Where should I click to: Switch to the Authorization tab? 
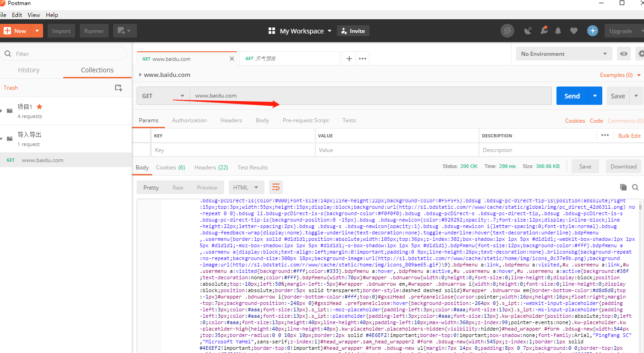(x=189, y=120)
